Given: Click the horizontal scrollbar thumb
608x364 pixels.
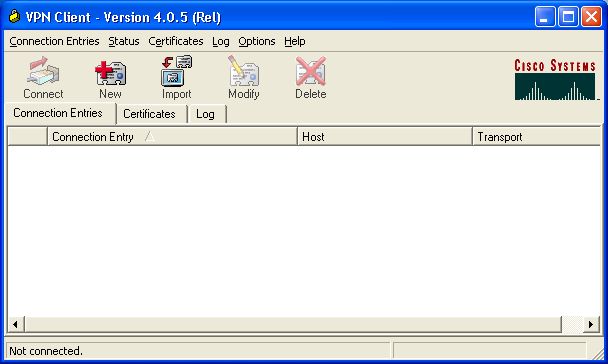Looking at the screenshot, I should [293, 324].
